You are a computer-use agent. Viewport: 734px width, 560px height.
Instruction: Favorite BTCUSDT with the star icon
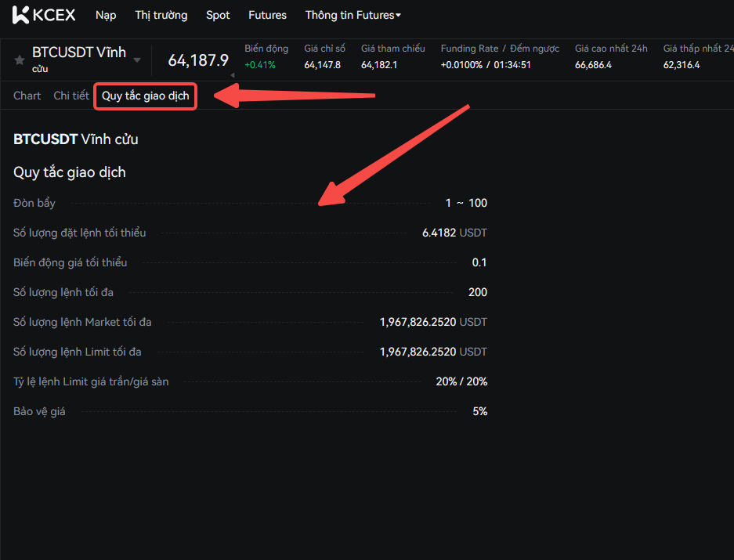pos(20,60)
